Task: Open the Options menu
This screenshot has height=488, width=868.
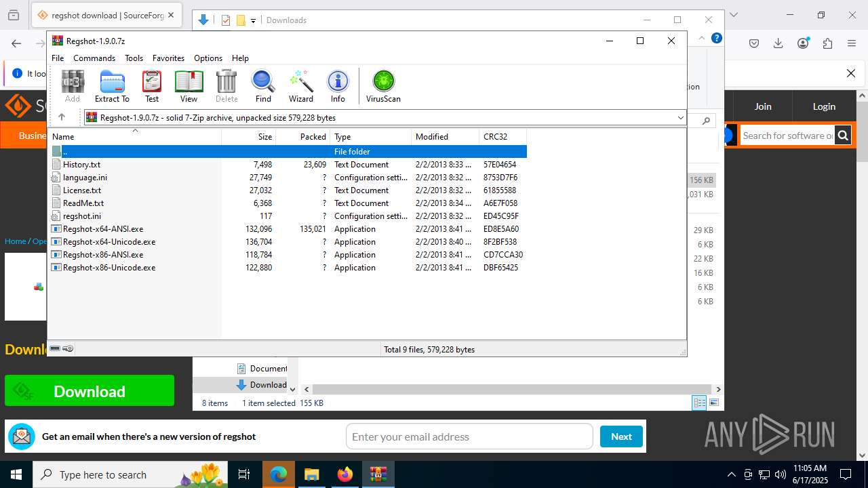Action: 208,58
